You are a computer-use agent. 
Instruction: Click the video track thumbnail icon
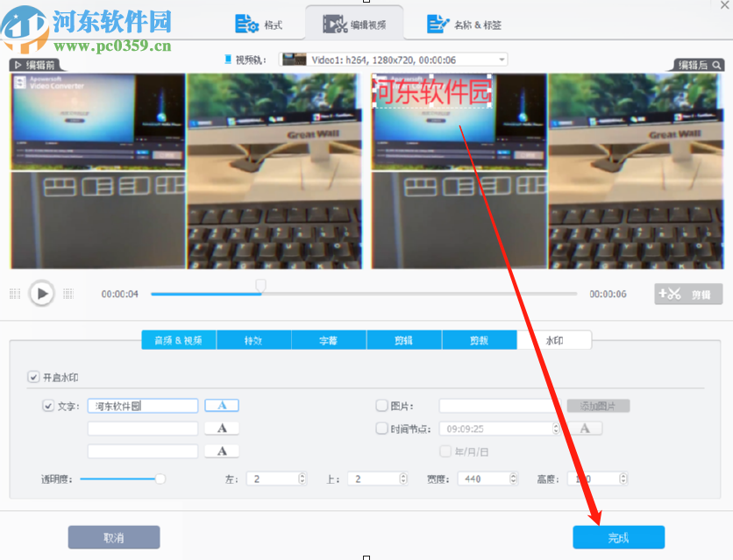pos(295,60)
